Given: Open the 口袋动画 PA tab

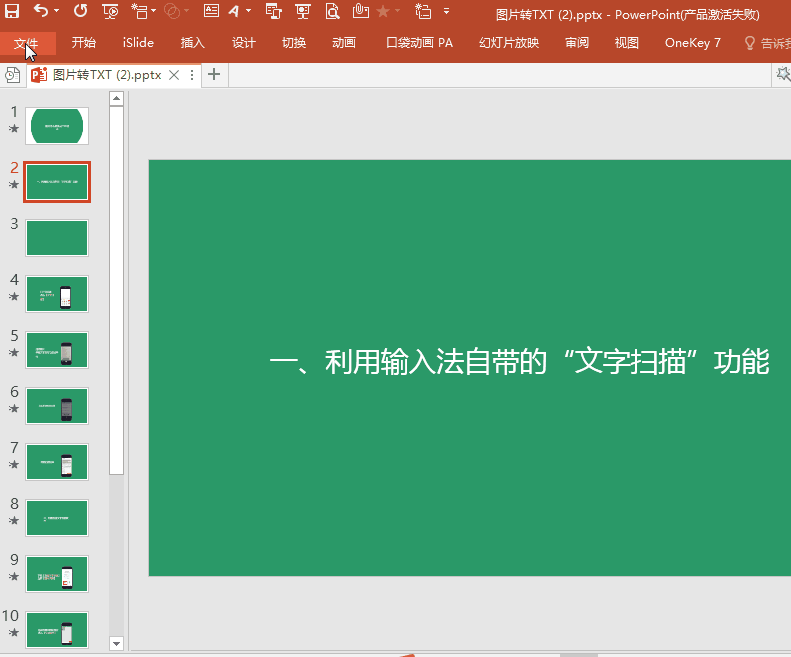Looking at the screenshot, I should 420,43.
